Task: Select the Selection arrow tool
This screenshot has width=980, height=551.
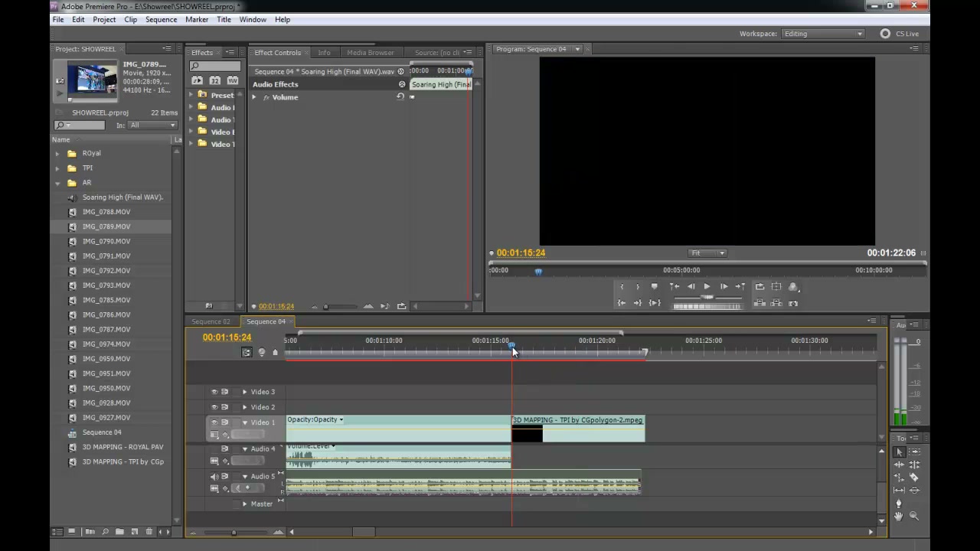Action: click(900, 452)
